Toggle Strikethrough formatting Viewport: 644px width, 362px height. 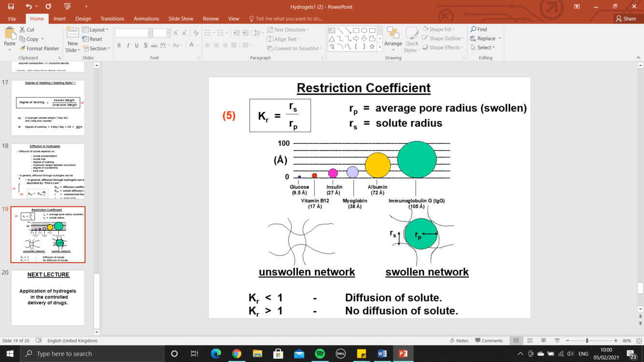154,45
